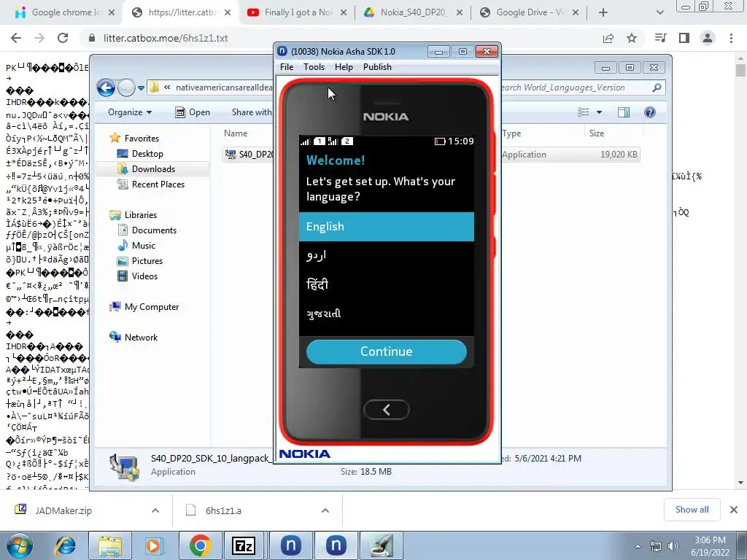The width and height of the screenshot is (747, 560).
Task: Switch to the Google Drive tab
Action: coord(529,12)
